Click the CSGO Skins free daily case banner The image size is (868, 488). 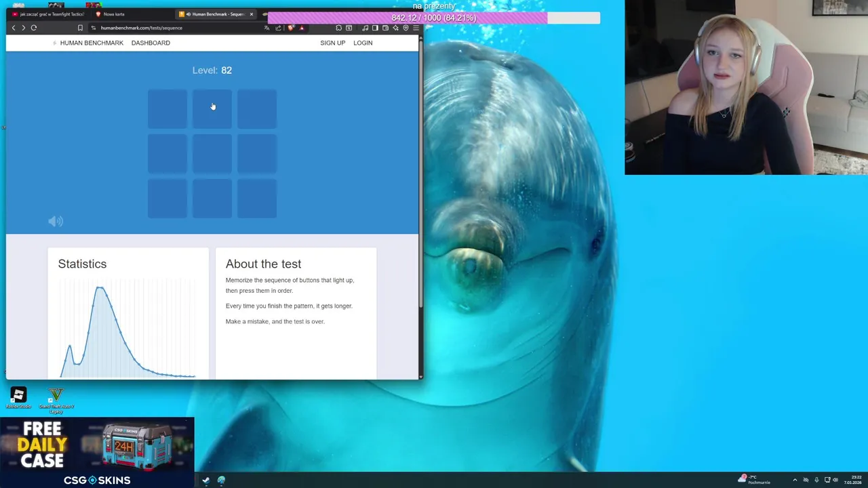click(x=97, y=452)
